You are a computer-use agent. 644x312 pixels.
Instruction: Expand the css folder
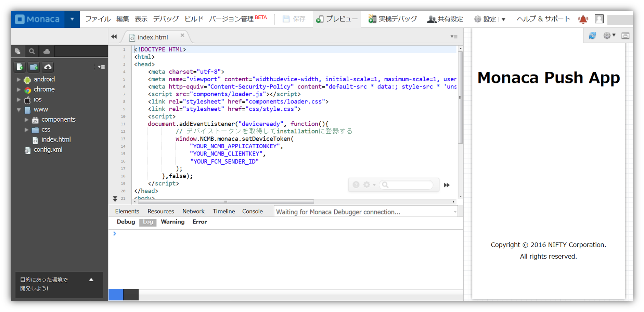26,130
